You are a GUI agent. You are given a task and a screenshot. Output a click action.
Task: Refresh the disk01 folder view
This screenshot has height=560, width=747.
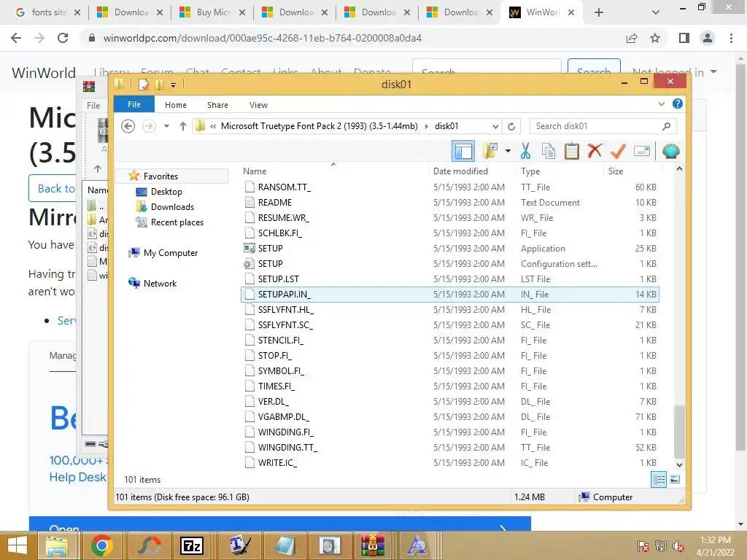511,126
